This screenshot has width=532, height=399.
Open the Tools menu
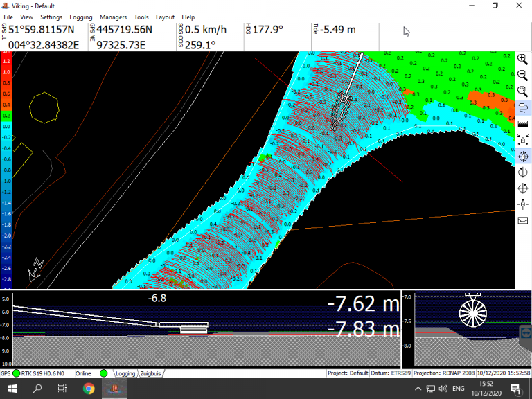141,17
